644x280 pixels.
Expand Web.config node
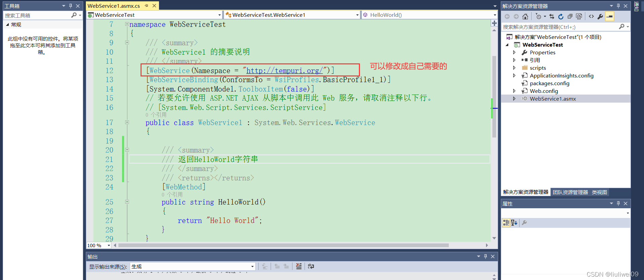pos(514,91)
